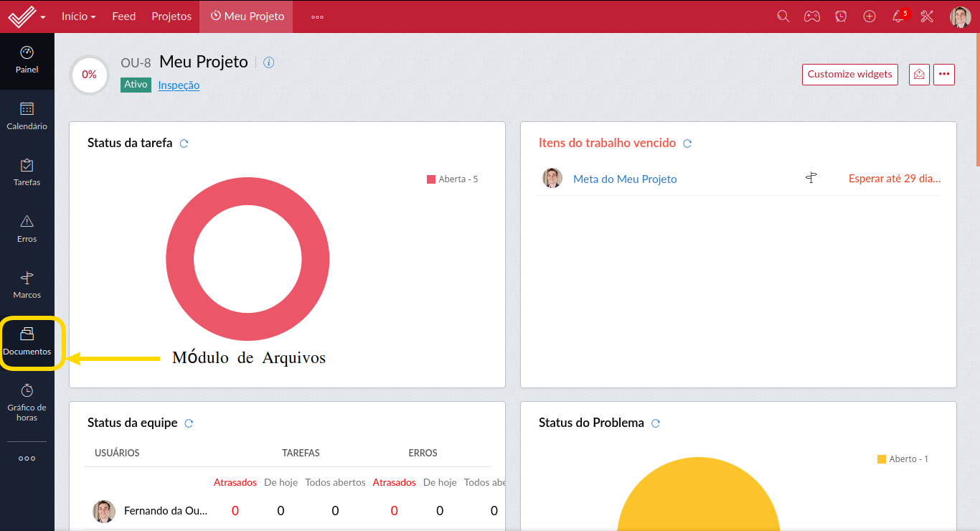The height and width of the screenshot is (531, 980).
Task: Open the project more options button
Action: 944,74
